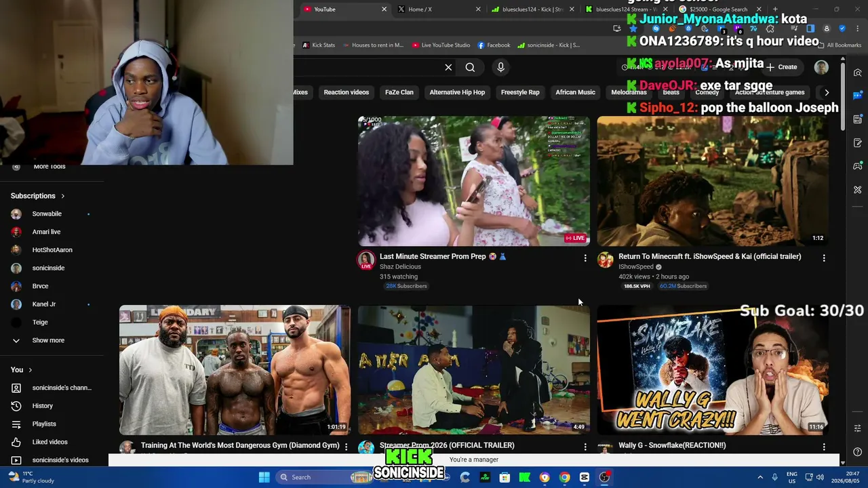Open the YouTube account profile avatar
The height and width of the screenshot is (488, 868).
(821, 67)
